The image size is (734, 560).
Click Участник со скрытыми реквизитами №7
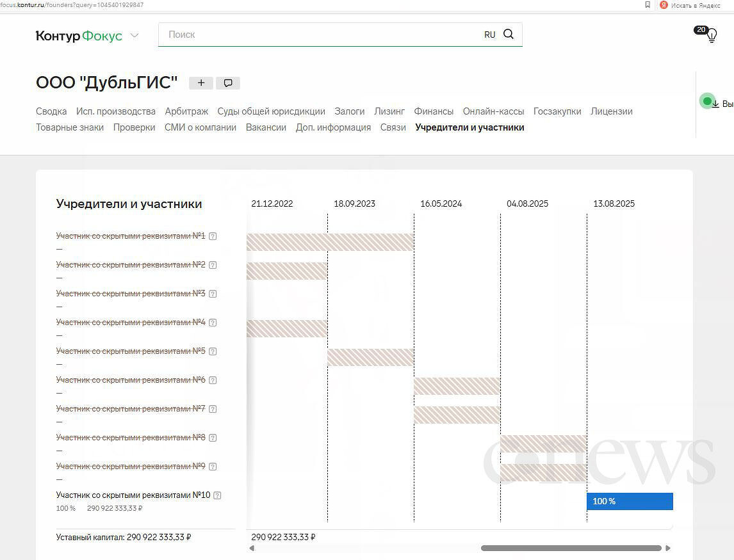click(x=131, y=408)
